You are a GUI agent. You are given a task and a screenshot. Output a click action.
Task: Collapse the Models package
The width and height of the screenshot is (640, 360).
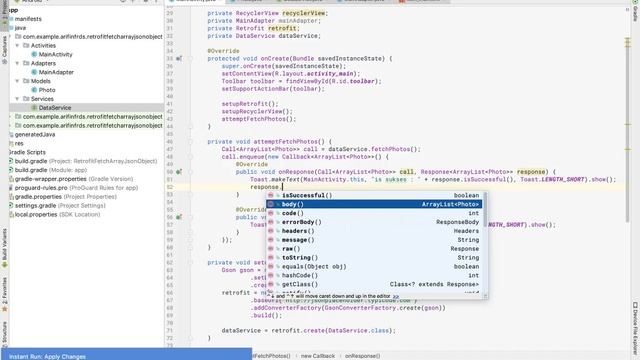click(x=17, y=81)
